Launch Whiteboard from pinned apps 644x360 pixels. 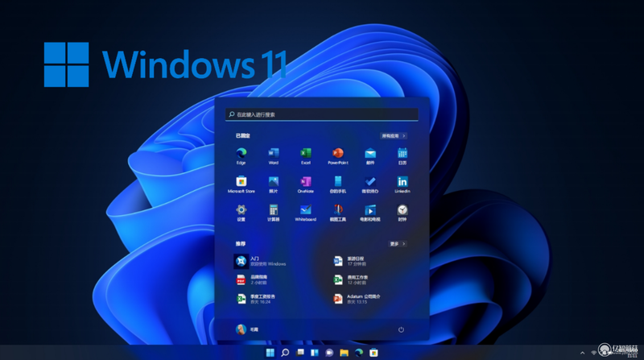point(306,210)
